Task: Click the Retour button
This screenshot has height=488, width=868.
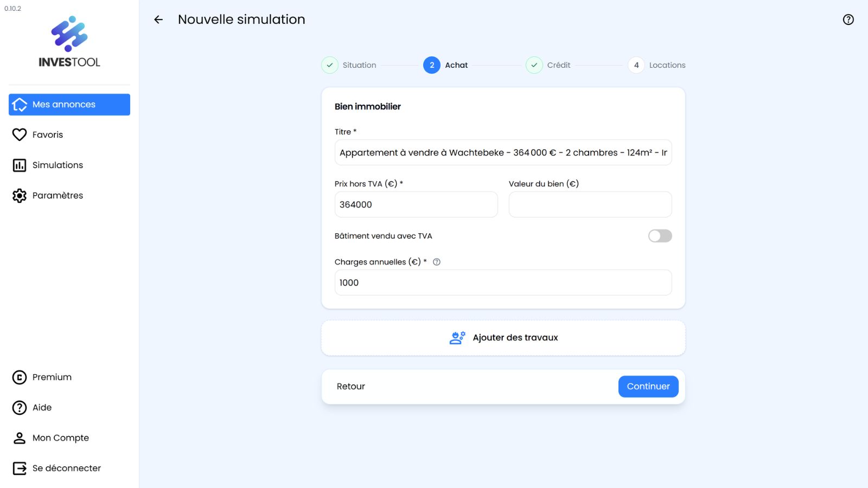Action: (x=351, y=387)
